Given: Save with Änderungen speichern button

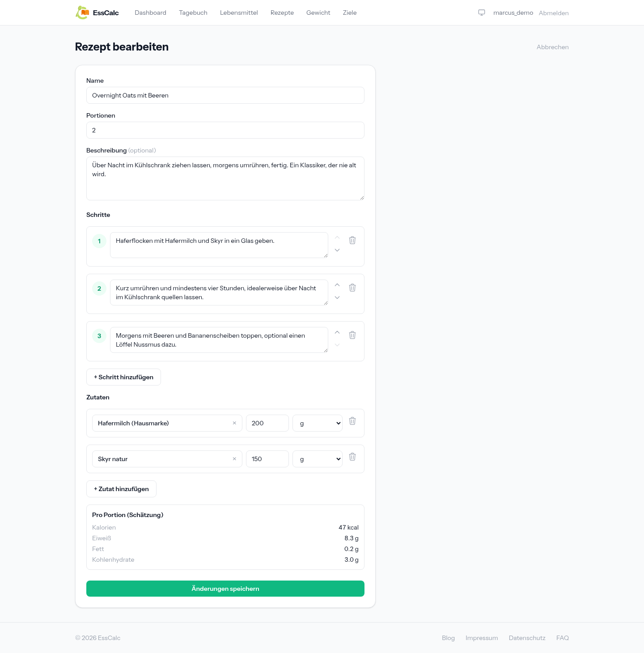Looking at the screenshot, I should (225, 589).
